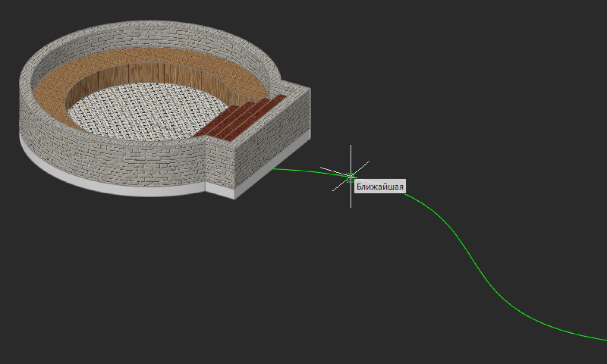This screenshot has height=364, width=607.
Task: Select the red brick steps
Action: 241,117
